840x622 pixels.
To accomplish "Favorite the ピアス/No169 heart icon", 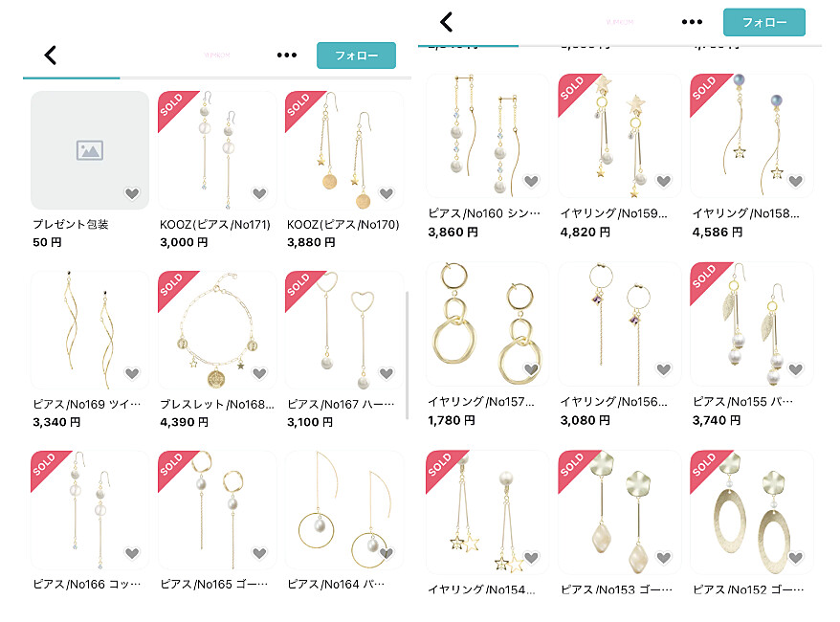I will coord(132,373).
